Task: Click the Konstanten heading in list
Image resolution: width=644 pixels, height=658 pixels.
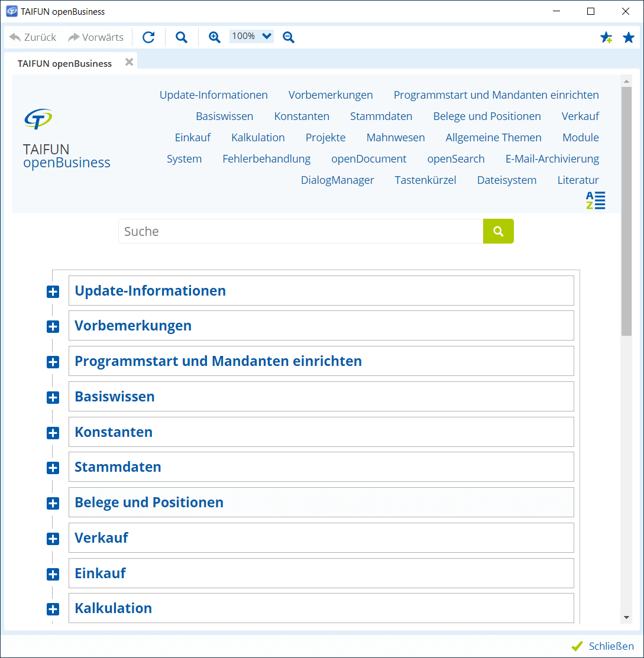Action: click(x=114, y=432)
